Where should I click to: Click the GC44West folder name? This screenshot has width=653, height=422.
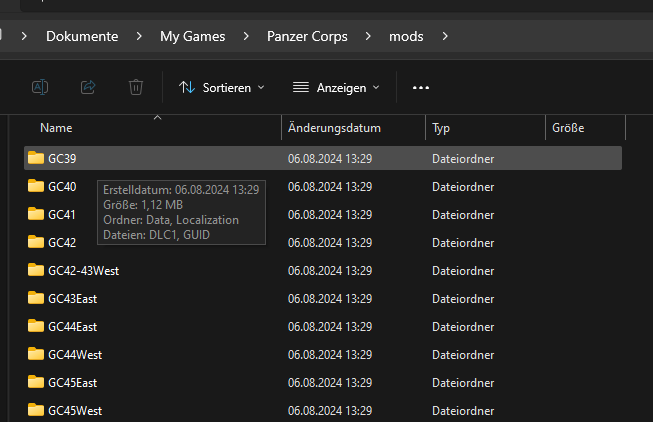tap(75, 355)
